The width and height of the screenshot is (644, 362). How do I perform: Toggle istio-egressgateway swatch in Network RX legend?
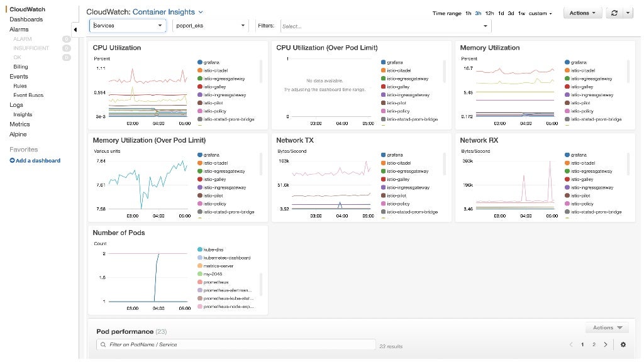point(567,171)
